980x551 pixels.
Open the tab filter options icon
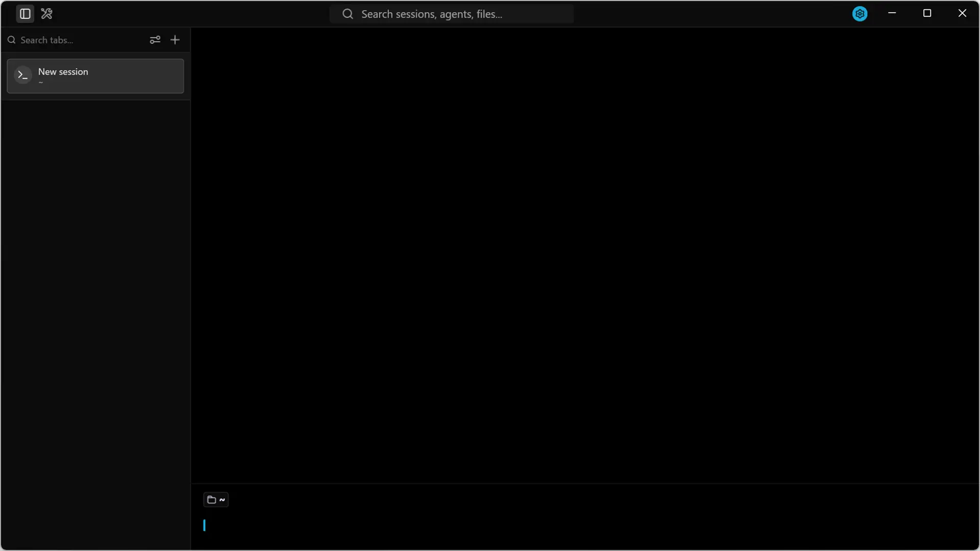(155, 40)
